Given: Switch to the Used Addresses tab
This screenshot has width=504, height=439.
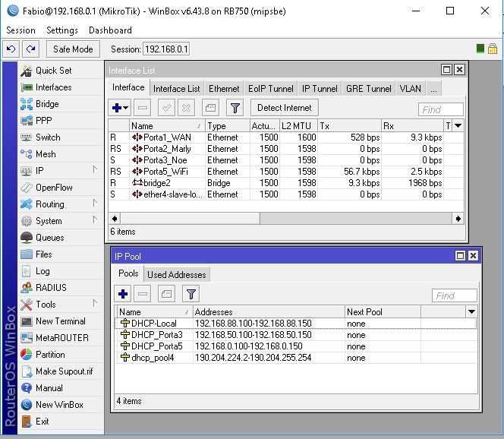Looking at the screenshot, I should pos(177,275).
